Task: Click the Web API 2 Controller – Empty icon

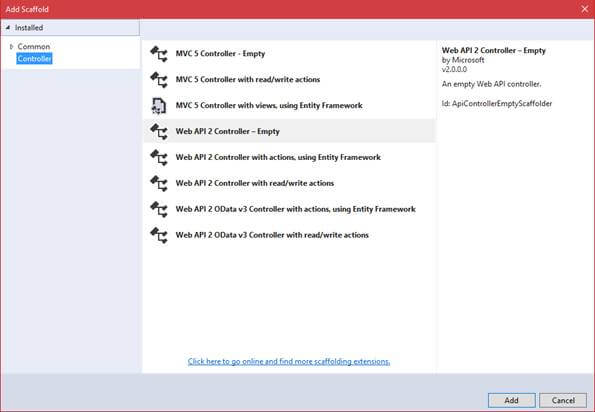Action: 159,132
